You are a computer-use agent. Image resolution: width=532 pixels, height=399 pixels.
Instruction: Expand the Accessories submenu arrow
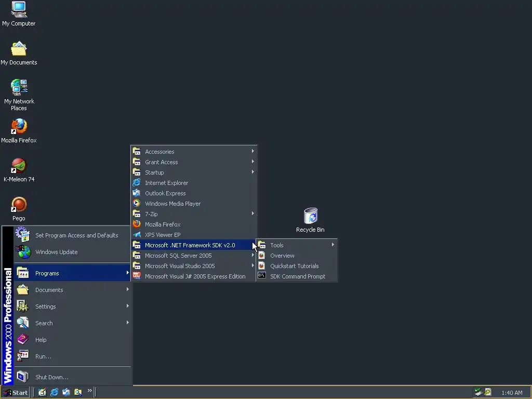[x=253, y=151]
